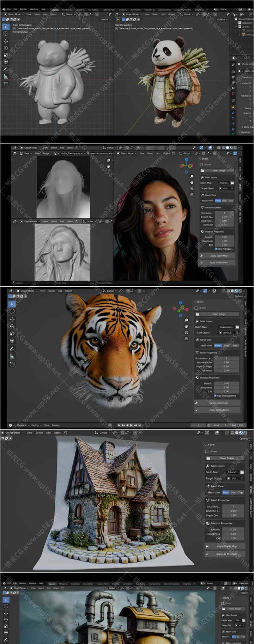Viewport: 254px width, 644px height.
Task: Pick the Cursor tool in tiger screenshot toolbar
Action: point(12,311)
